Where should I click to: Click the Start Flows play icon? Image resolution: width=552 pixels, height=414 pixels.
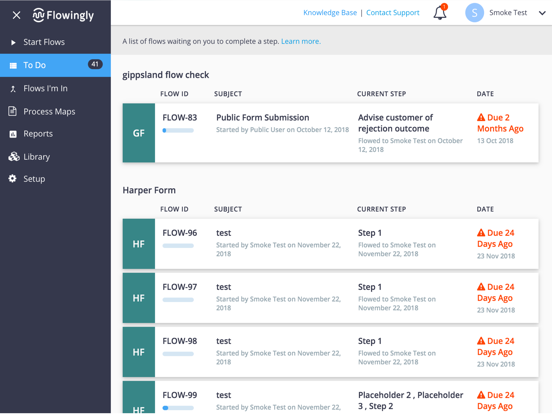(x=13, y=43)
